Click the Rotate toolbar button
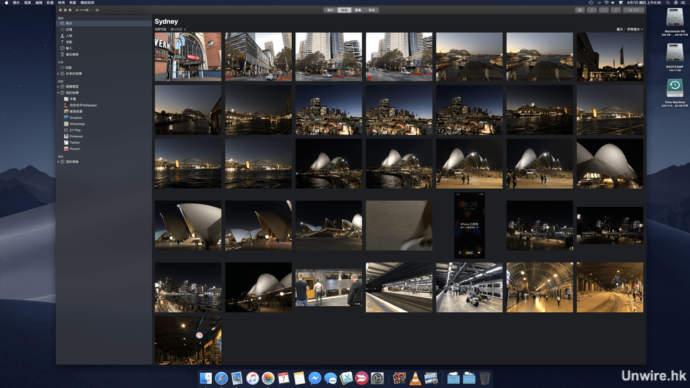Image resolution: width=690 pixels, height=388 pixels. (615, 10)
